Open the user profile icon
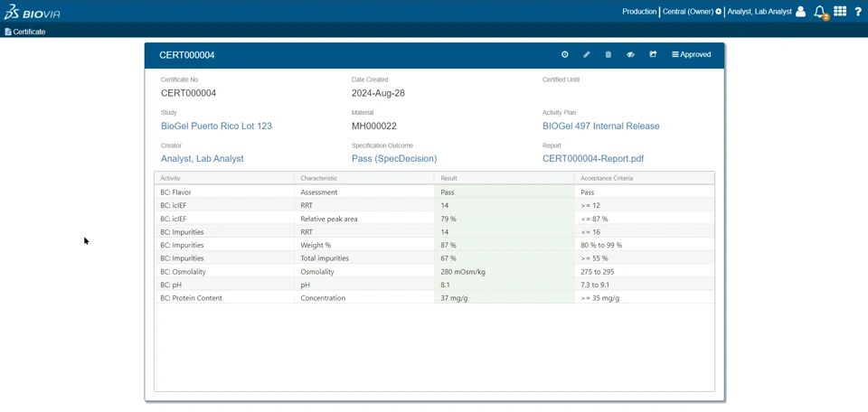 tap(800, 12)
